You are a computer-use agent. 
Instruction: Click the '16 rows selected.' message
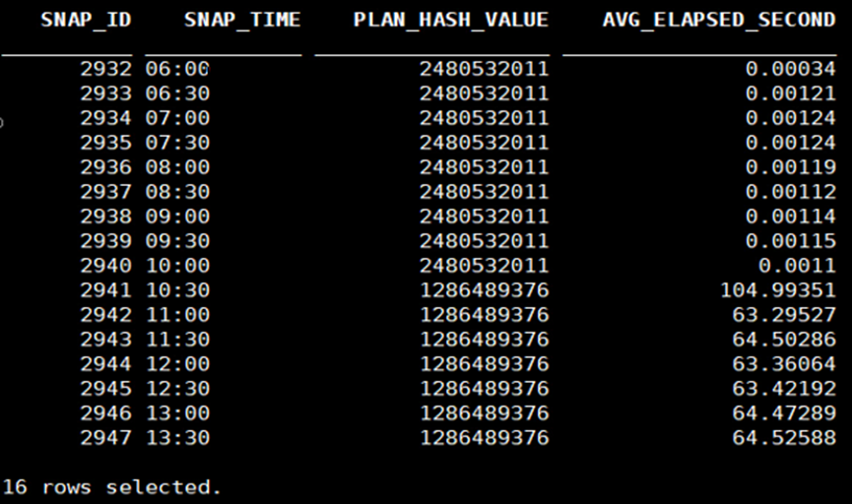112,487
